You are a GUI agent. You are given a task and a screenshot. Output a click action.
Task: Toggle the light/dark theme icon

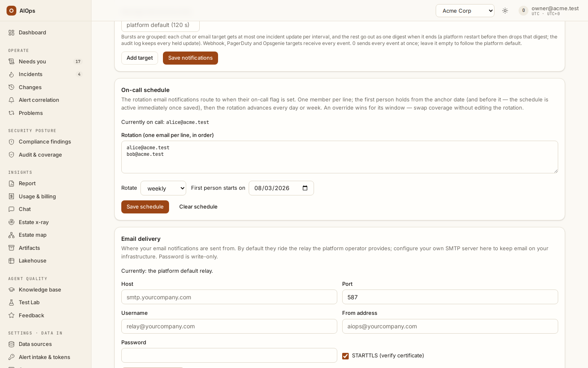(x=505, y=11)
